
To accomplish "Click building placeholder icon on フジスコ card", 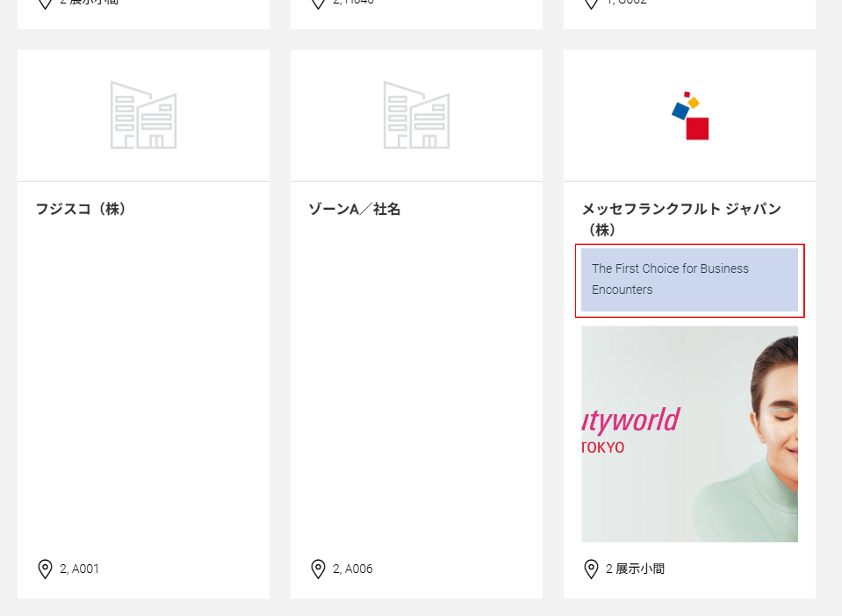I will click(x=143, y=115).
